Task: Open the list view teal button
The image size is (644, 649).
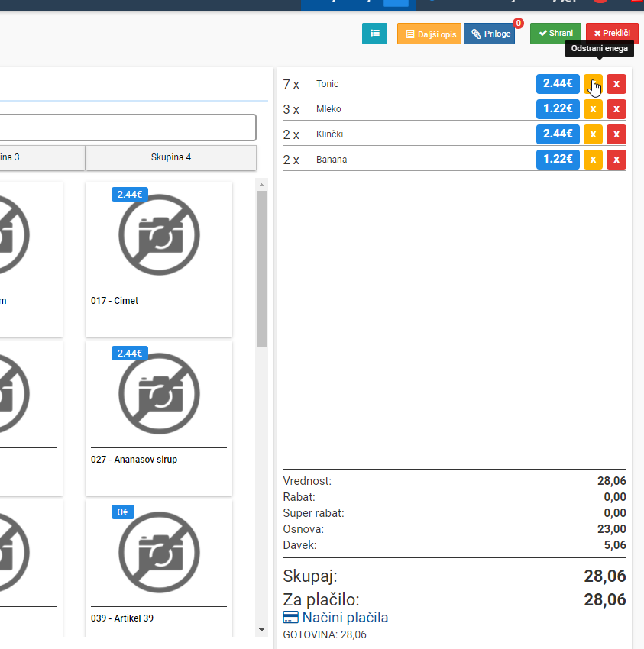Action: (374, 34)
